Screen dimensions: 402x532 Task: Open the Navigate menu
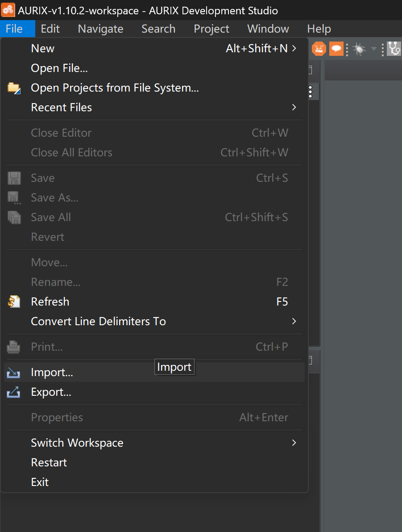(101, 29)
